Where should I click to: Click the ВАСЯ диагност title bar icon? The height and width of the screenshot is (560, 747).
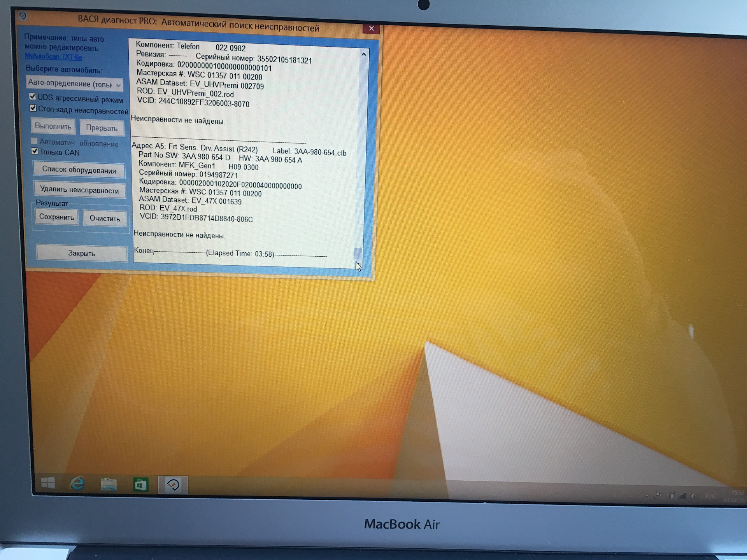coord(23,16)
